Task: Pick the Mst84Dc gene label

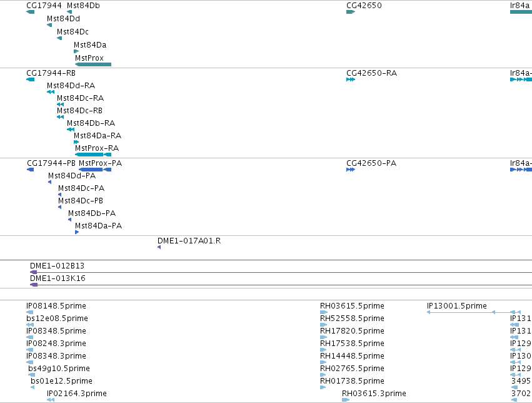Action: [73, 31]
